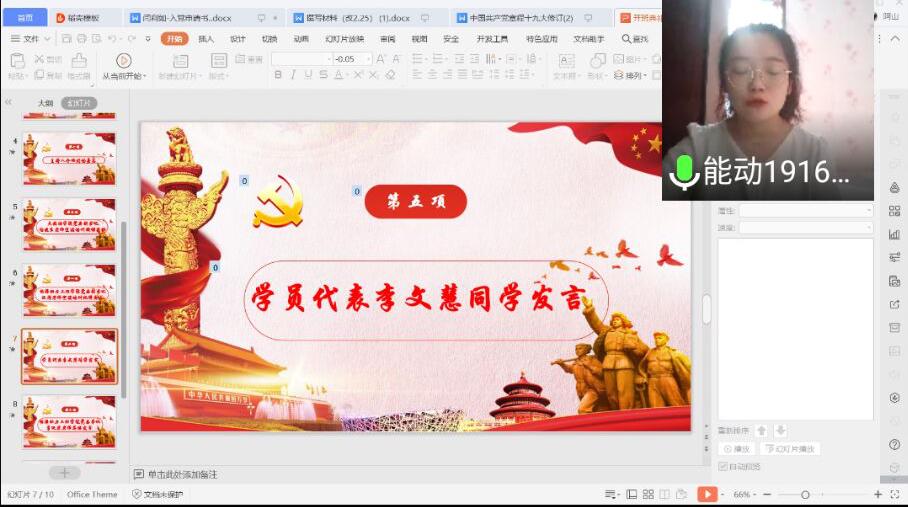Open the 幻灯片放映 ribbon tab
The width and height of the screenshot is (908, 507).
pyautogui.click(x=344, y=39)
